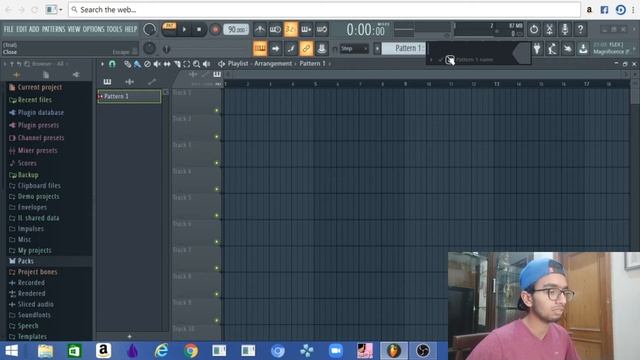The image size is (640, 360).
Task: Select Pattern 1 in the picker list
Action: click(x=129, y=96)
